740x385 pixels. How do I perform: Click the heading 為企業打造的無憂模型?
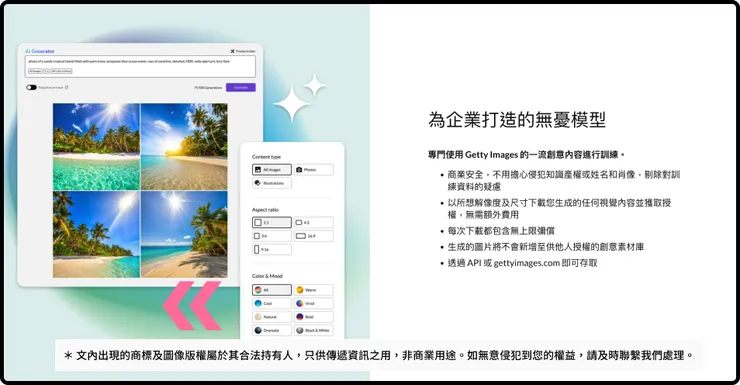517,120
